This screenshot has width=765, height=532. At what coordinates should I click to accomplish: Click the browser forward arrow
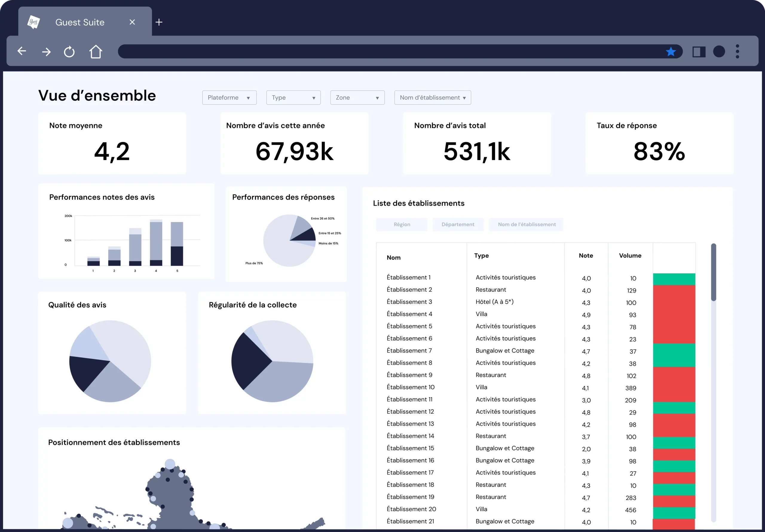[46, 52]
